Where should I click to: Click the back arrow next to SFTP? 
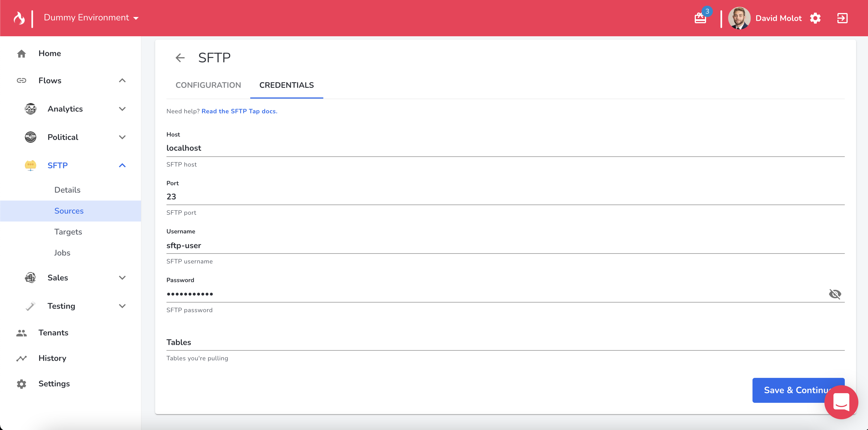point(180,58)
